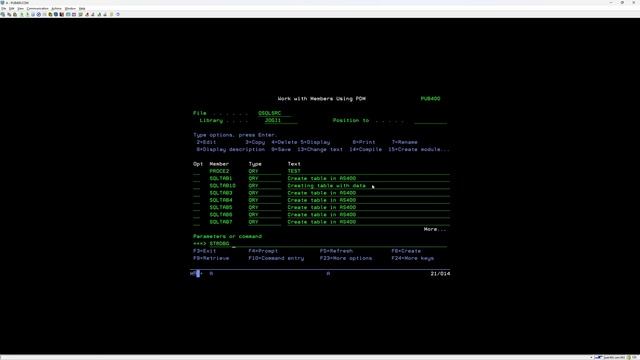Screen dimensions: 640x360
Task: Click the 8=Display description option text
Action: [x=231, y=150]
